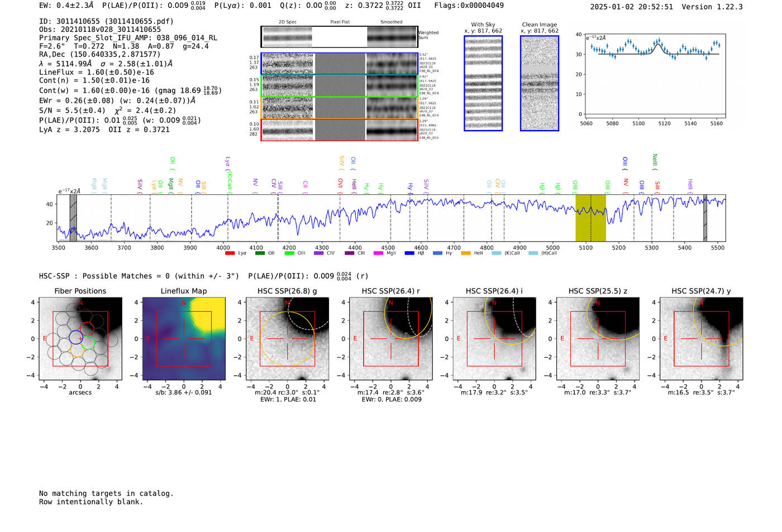Click the red Lyα legend swatch
The image size is (782, 532).
point(230,253)
